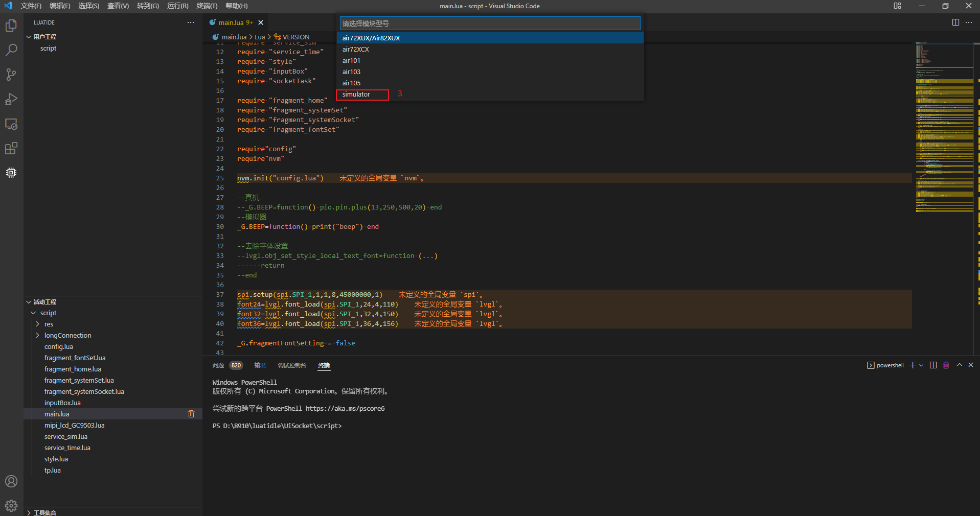Open fragment_systemSet.lua file
This screenshot has width=980, height=516.
point(113,380)
